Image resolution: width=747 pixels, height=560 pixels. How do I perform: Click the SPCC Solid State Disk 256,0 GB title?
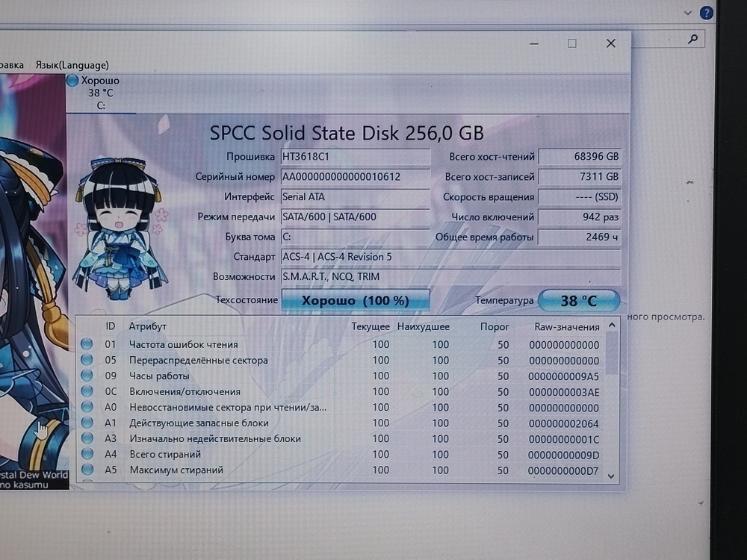347,133
